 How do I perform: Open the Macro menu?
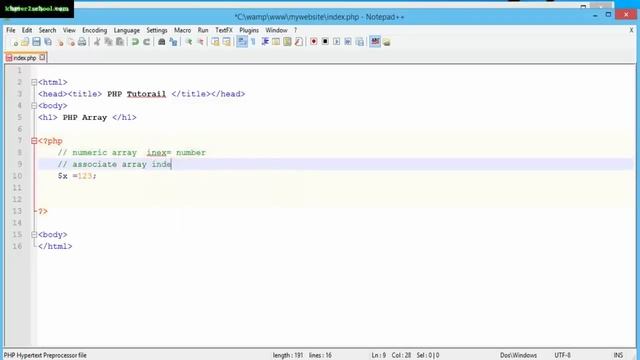pyautogui.click(x=182, y=30)
